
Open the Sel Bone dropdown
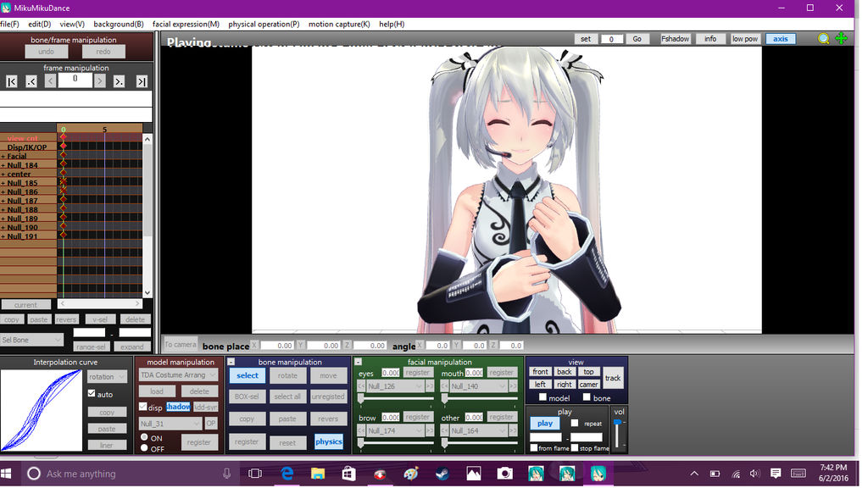(31, 340)
